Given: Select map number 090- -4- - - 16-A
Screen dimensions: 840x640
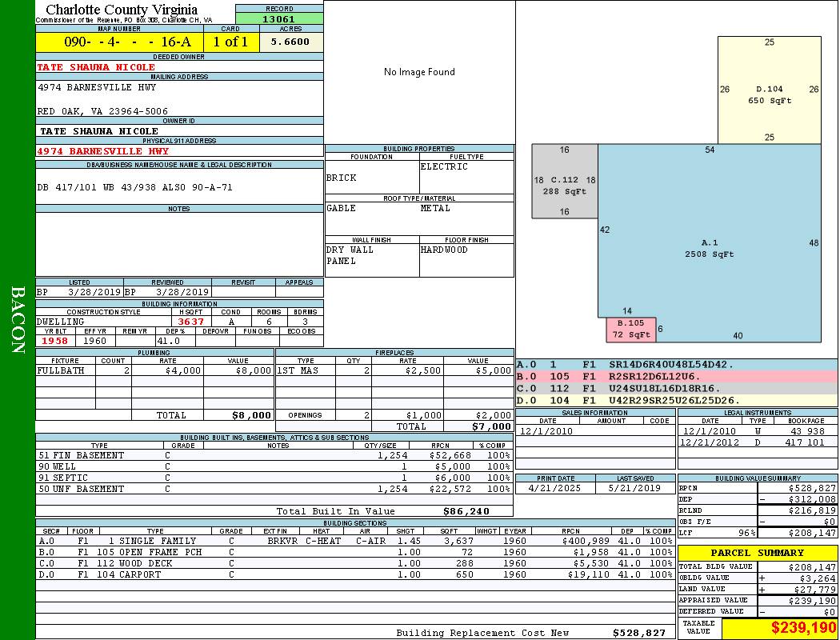Looking at the screenshot, I should click(x=127, y=42).
